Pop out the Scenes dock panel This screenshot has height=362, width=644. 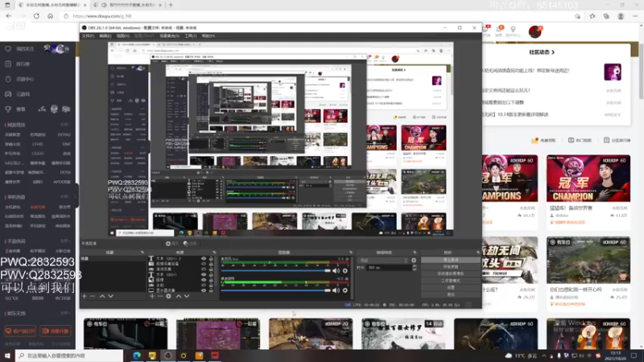(x=142, y=253)
